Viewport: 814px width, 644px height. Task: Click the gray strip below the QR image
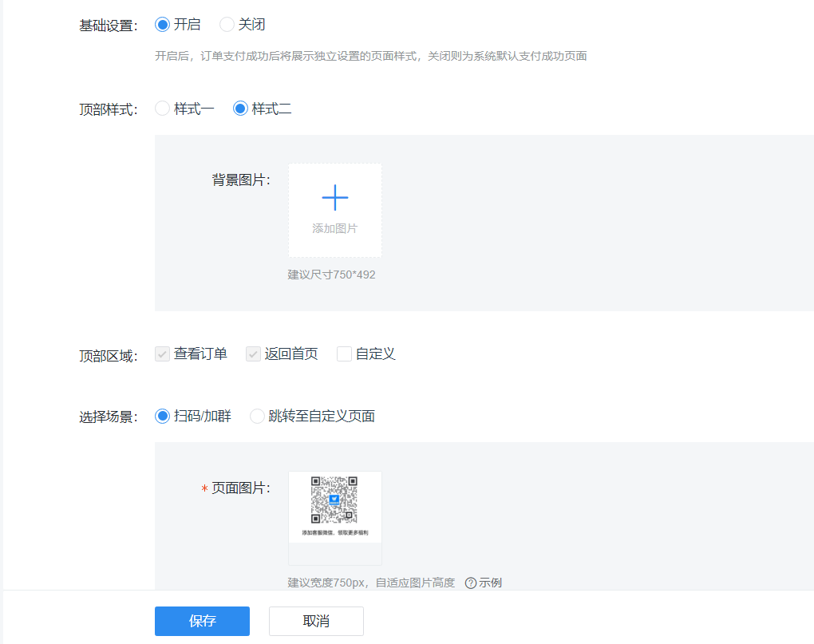pyautogui.click(x=334, y=554)
